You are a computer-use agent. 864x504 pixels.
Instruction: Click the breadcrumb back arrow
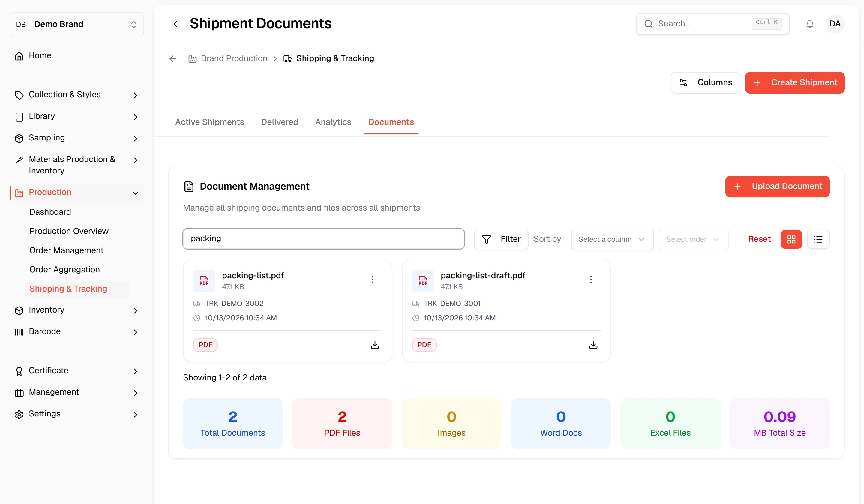(x=173, y=59)
